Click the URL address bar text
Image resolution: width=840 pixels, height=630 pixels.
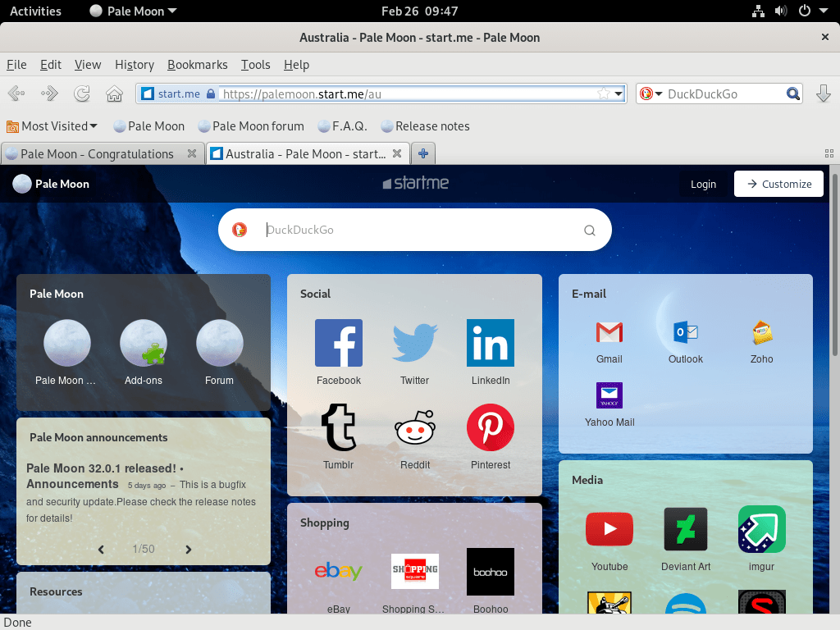tap(302, 94)
